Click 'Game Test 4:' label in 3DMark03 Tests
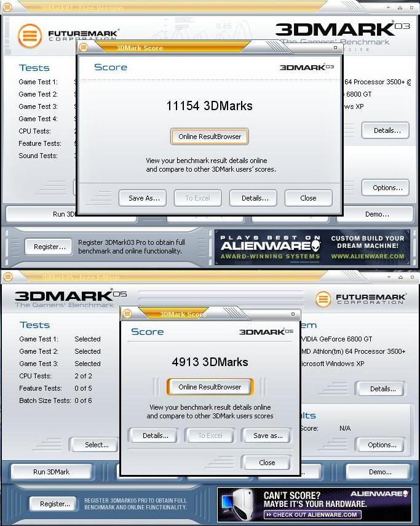Image resolution: width=420 pixels, height=526 pixels. [38, 119]
